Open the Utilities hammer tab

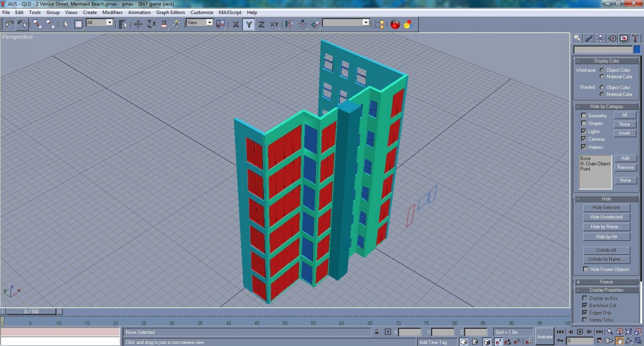pyautogui.click(x=635, y=38)
